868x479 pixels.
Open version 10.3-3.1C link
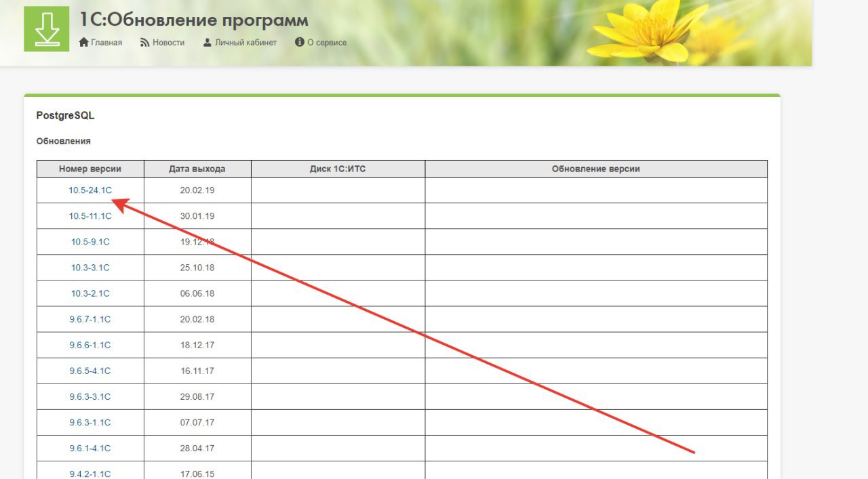point(90,268)
